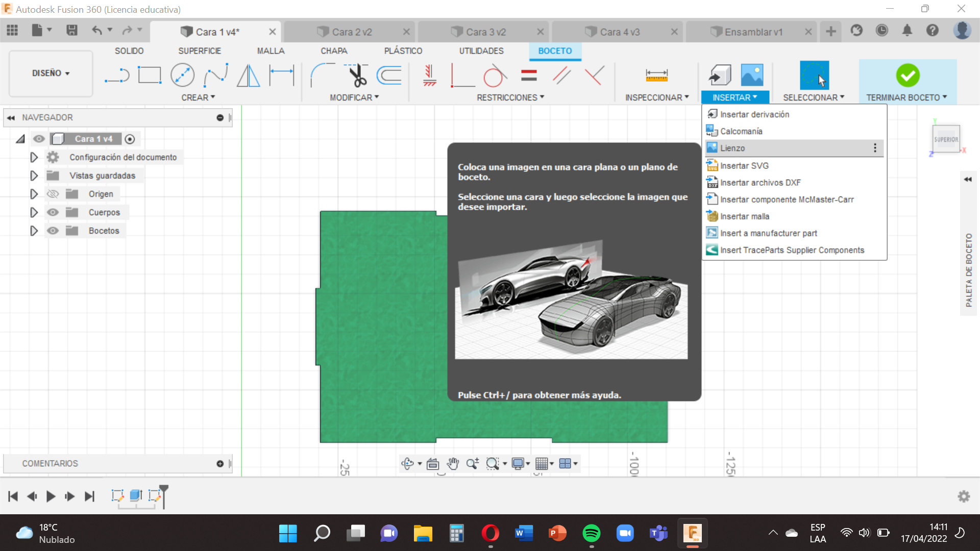Screen dimensions: 980x551
Task: Select the Spline sketch tool
Action: [216, 76]
